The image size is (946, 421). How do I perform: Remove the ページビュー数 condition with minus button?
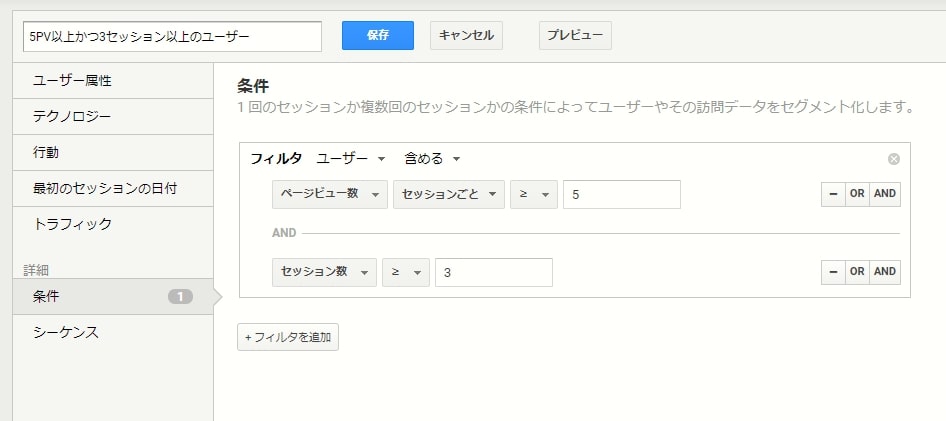tap(833, 194)
